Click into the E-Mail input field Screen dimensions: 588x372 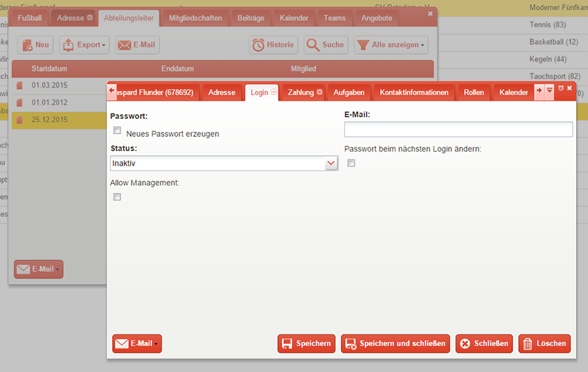(458, 129)
